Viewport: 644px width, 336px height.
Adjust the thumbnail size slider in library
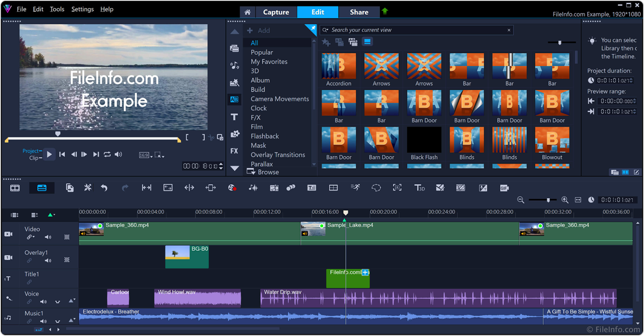[x=560, y=42]
